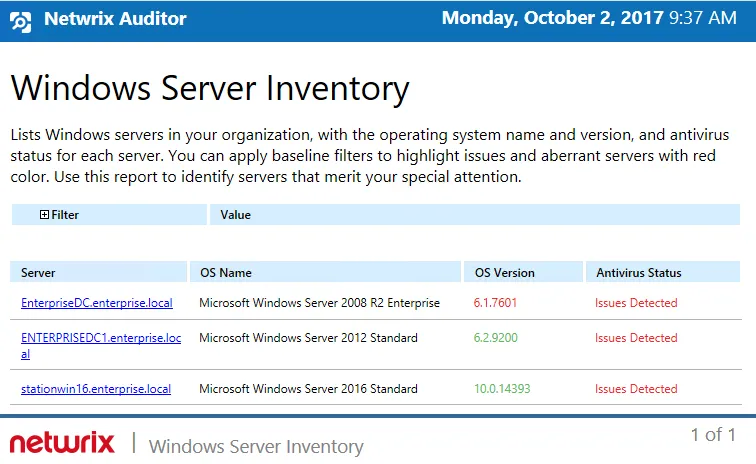
Task: Click the Value column header
Action: 475,215
